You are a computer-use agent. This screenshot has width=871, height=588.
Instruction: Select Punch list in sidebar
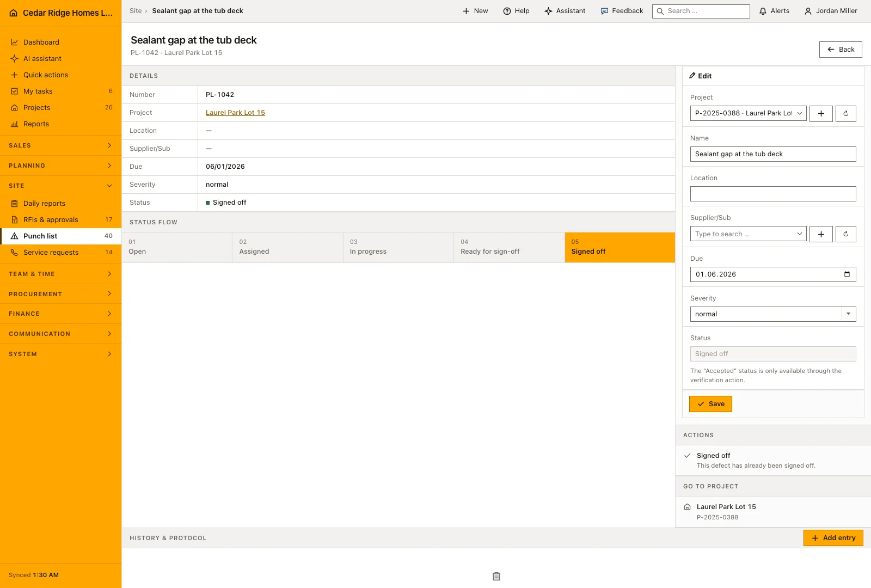[x=60, y=236]
